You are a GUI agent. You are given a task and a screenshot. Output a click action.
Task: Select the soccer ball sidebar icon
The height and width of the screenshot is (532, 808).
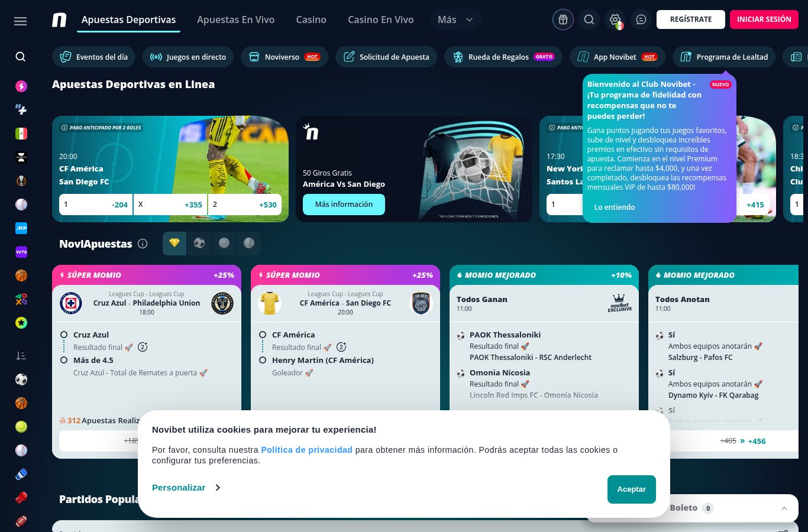(21, 379)
